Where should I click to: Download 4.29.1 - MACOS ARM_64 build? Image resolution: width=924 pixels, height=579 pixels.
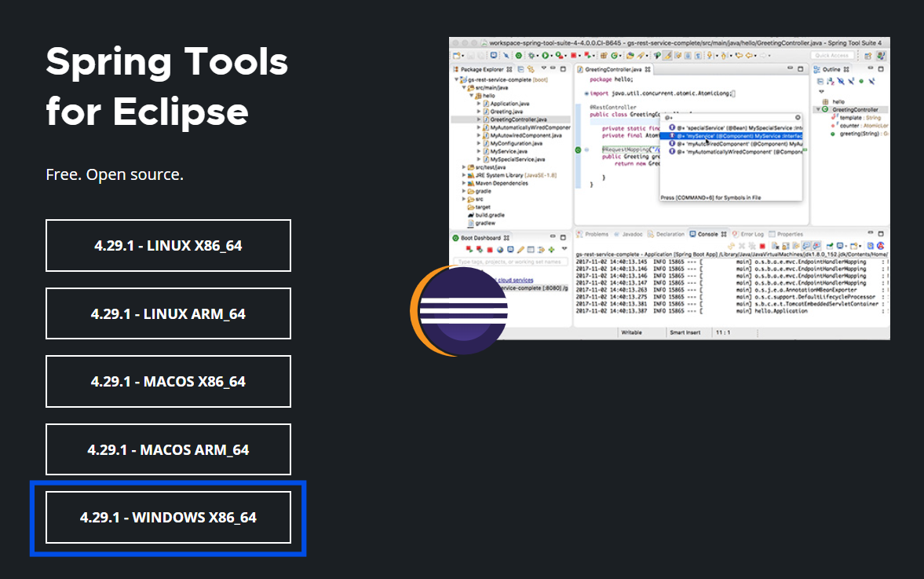click(168, 449)
